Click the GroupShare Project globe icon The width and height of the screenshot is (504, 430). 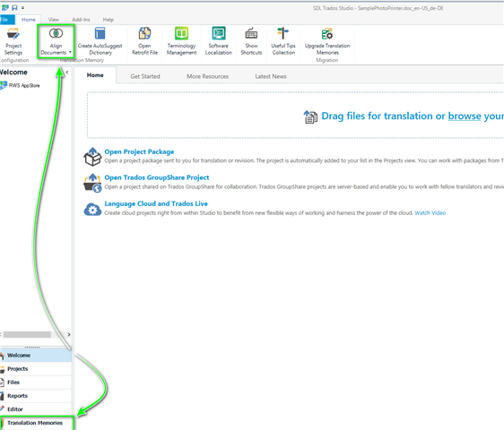92,183
